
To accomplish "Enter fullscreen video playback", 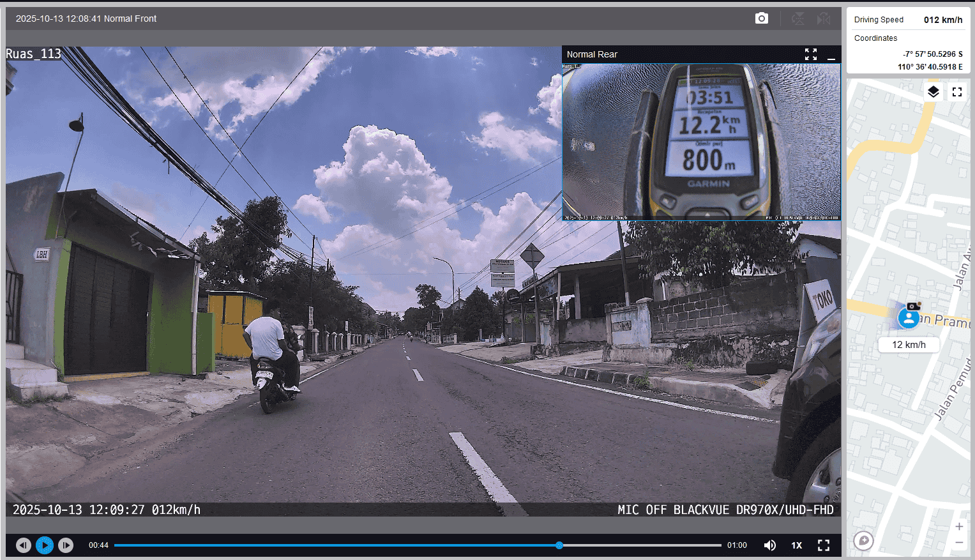I will pos(824,545).
